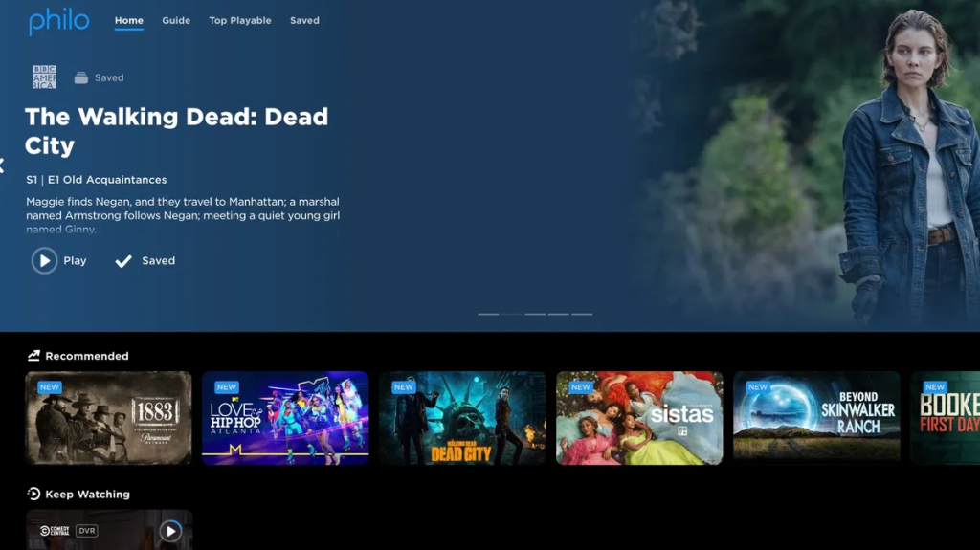
Task: Select the first carousel indicator dash
Action: point(488,314)
